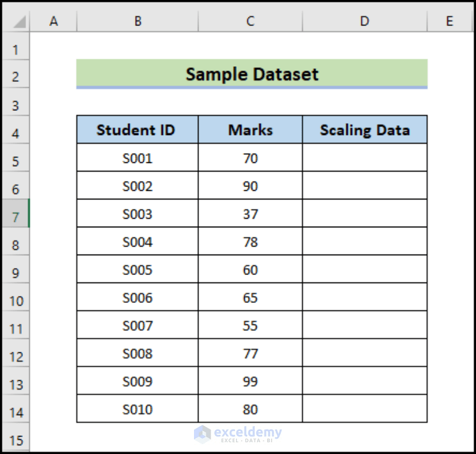Select cell containing S003
This screenshot has width=476, height=454.
(x=138, y=213)
